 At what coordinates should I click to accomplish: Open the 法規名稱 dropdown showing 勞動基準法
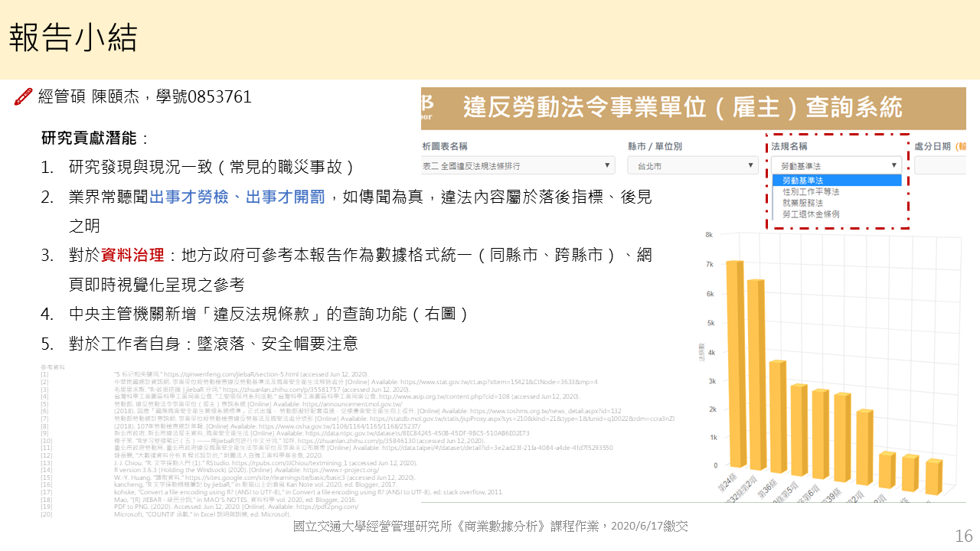pyautogui.click(x=837, y=165)
